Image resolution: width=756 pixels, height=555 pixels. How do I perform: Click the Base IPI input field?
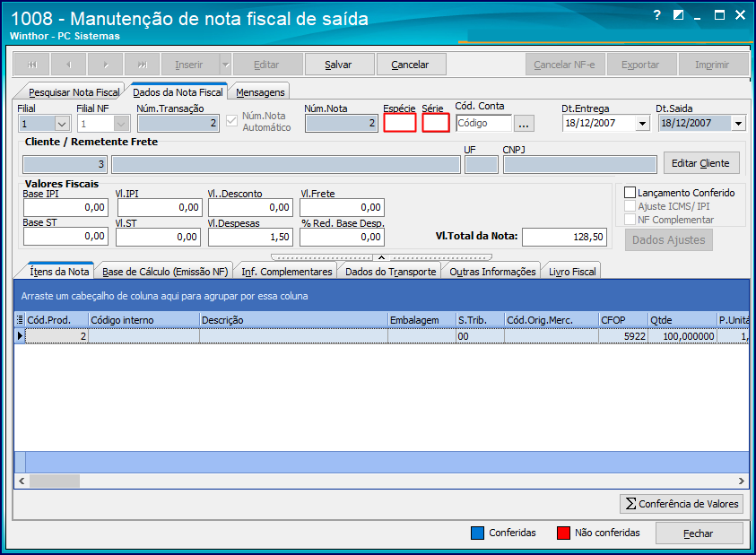click(65, 207)
